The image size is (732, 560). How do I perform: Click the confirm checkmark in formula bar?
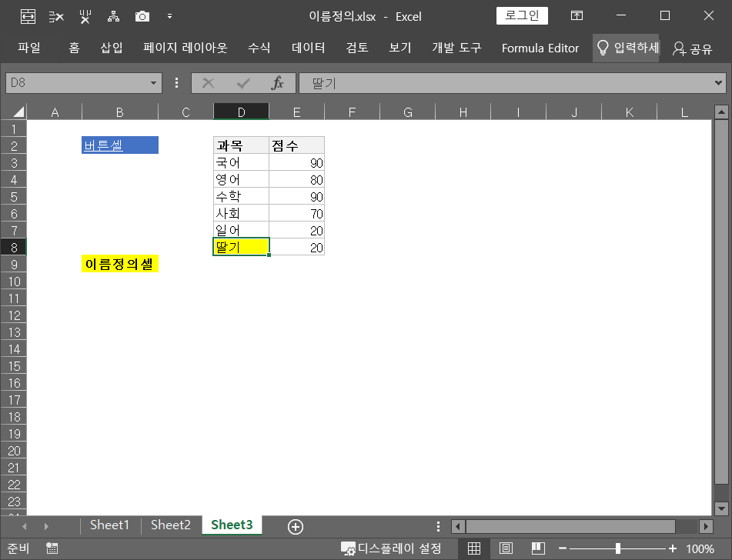pyautogui.click(x=243, y=84)
